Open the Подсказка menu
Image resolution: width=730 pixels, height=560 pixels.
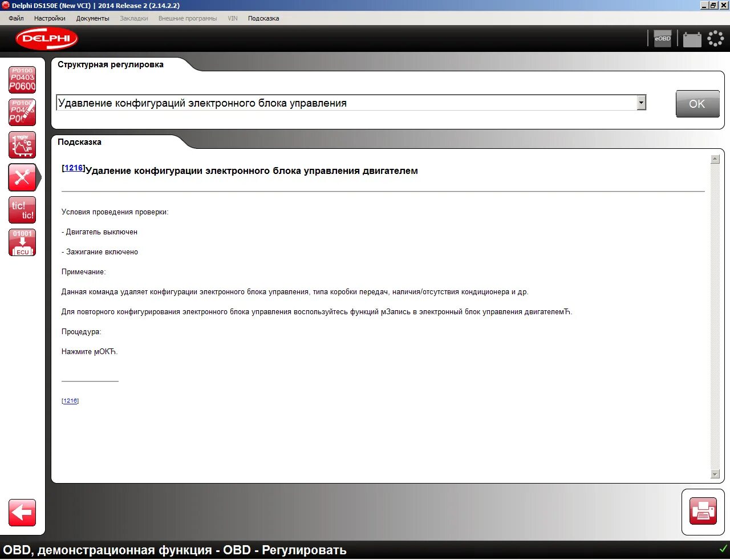pos(263,18)
